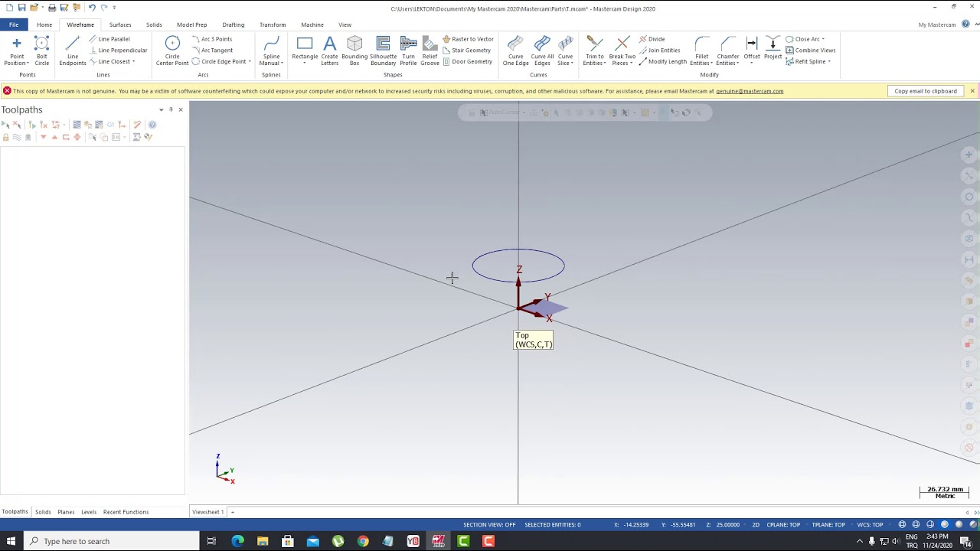Select the Bolt Circle tool

(x=41, y=51)
